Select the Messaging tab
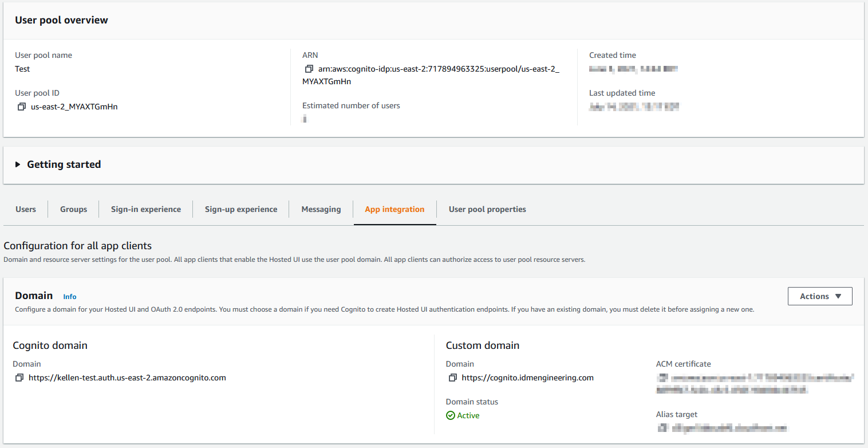The width and height of the screenshot is (868, 448). [x=321, y=209]
